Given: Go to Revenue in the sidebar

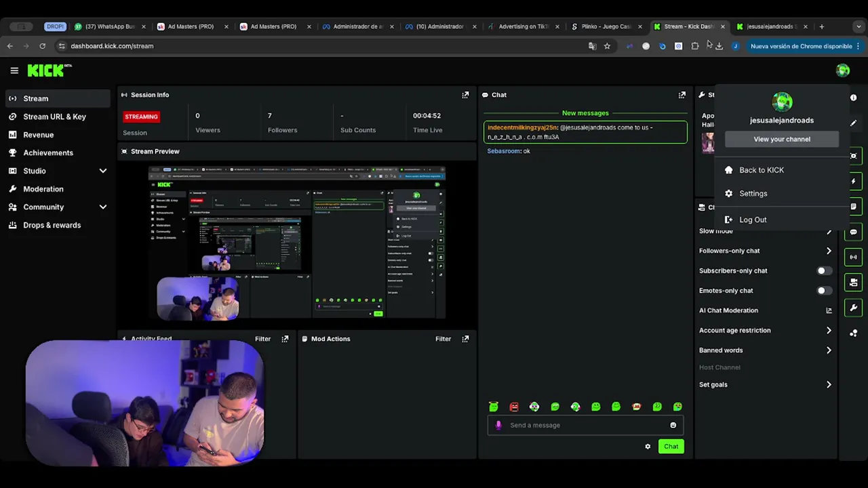Looking at the screenshot, I should click(x=58, y=135).
